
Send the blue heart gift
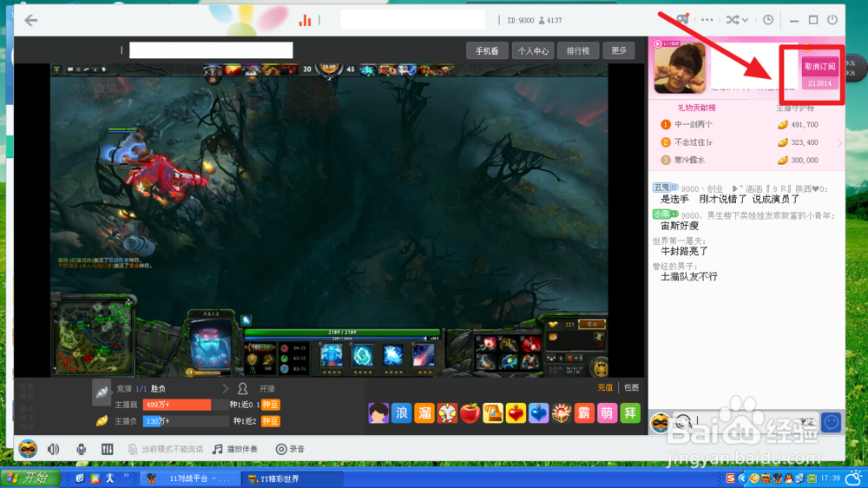pos(538,413)
